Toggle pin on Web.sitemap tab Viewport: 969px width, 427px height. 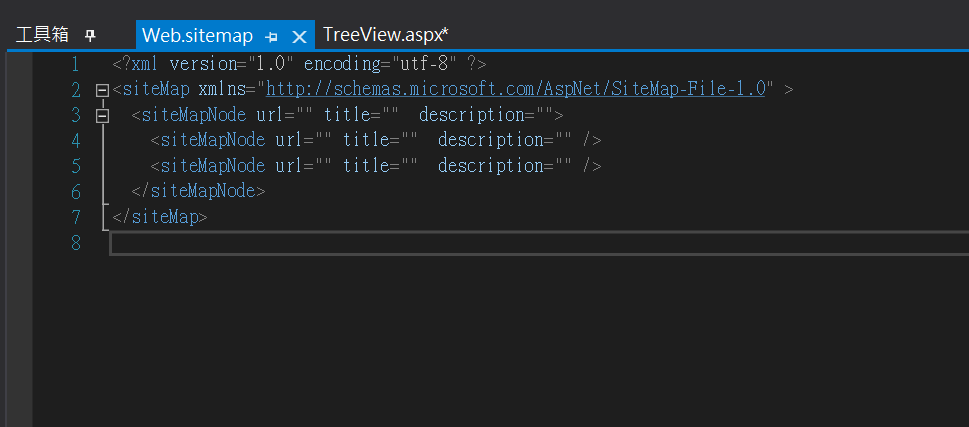(271, 37)
